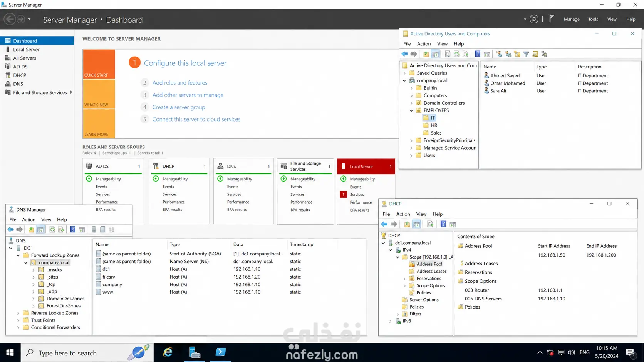Collapse EMPLOYEES OU in AD tree
644x362 pixels.
[x=411, y=111]
